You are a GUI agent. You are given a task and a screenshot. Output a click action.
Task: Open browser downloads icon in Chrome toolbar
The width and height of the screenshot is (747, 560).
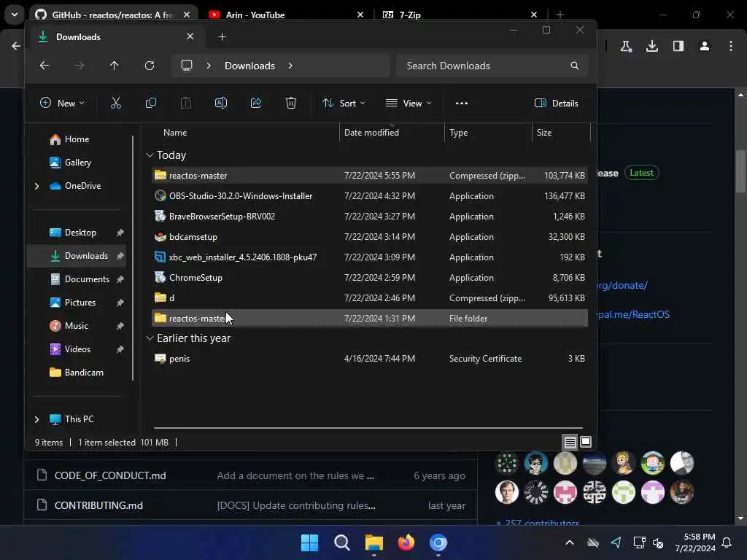(x=652, y=46)
